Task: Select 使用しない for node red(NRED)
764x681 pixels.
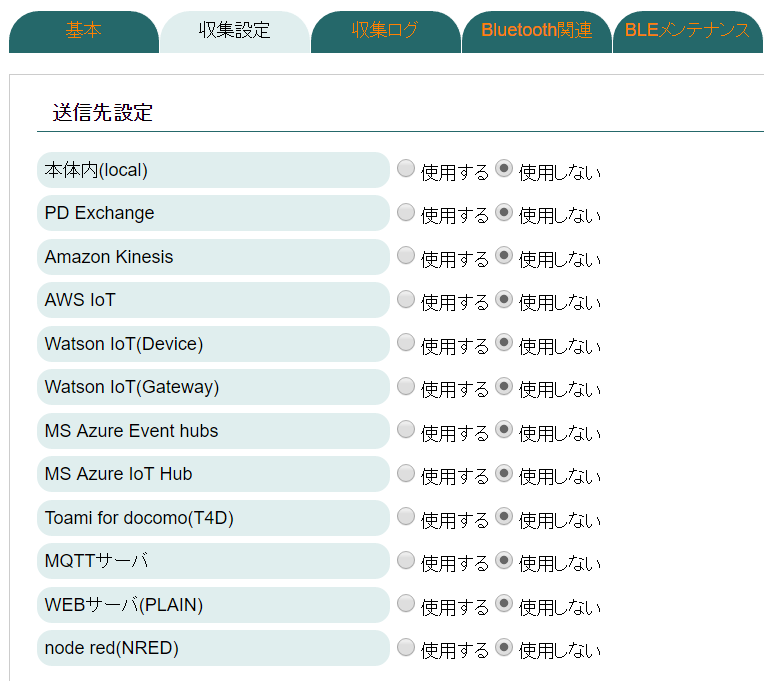Action: (504, 647)
